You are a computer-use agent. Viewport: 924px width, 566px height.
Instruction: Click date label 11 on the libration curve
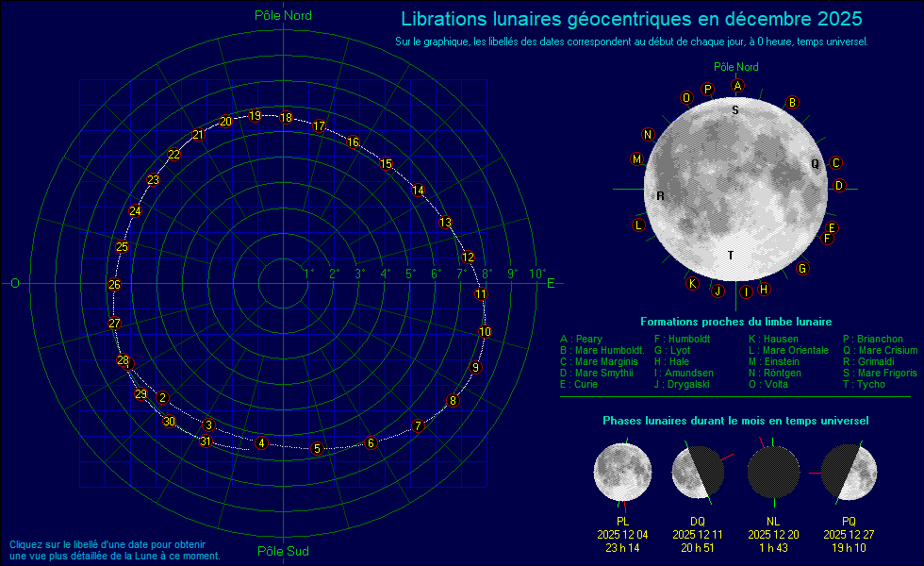coord(481,294)
